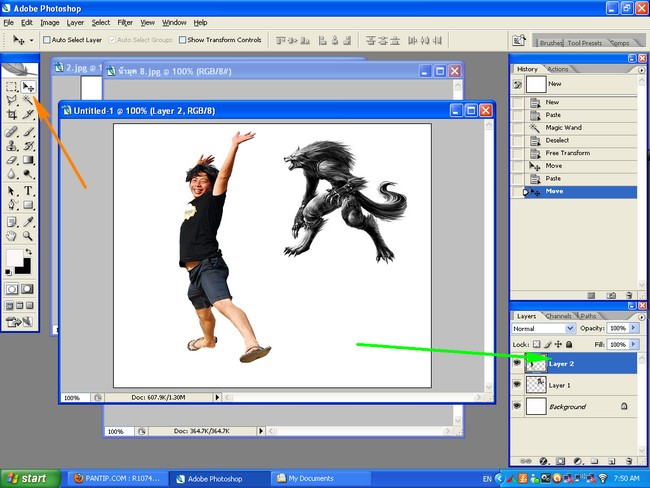Click the Go to Bridge icon
The height and width of the screenshot is (488, 650).
519,40
